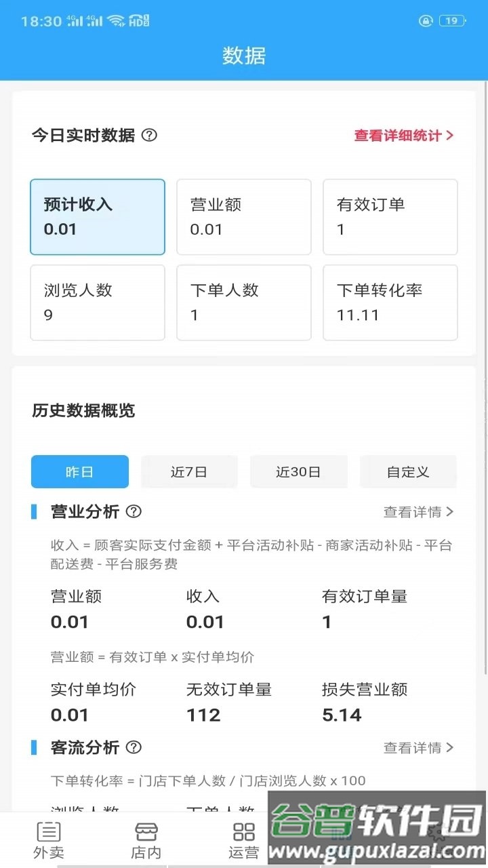Tap the 有效订单 data card
This screenshot has width=488, height=868.
pos(390,217)
